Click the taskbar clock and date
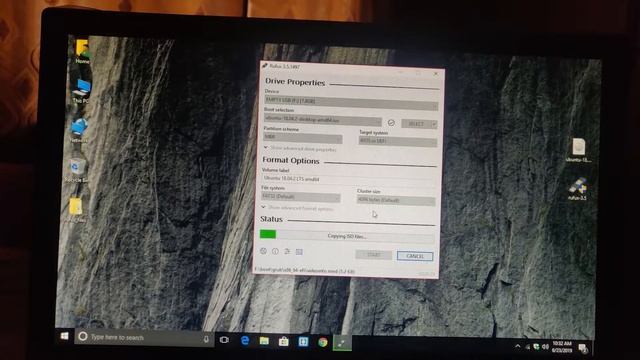 (562, 347)
